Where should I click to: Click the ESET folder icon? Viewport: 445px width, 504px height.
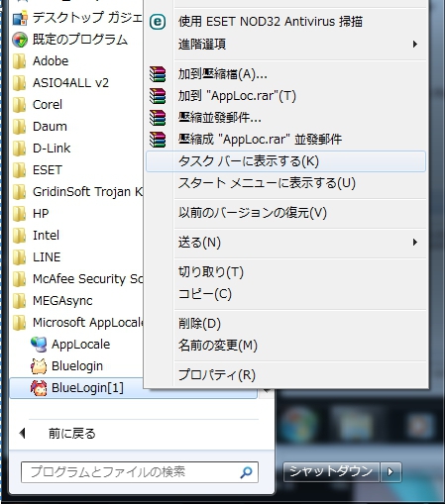point(19,170)
